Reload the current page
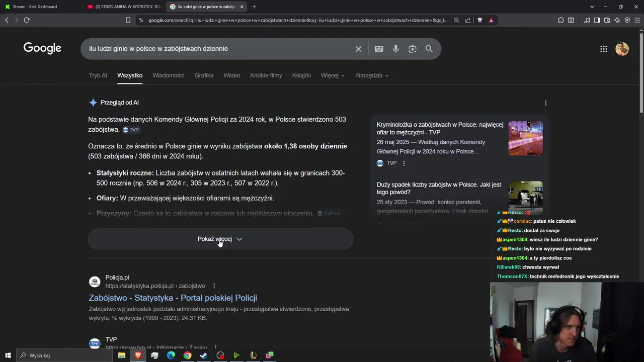 coord(27,20)
